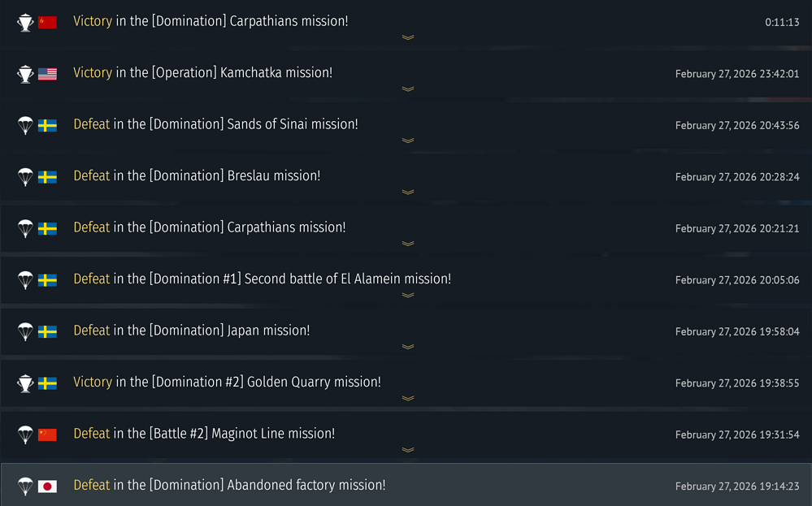Open the Defeat in Breslau mission entry
The width and height of the screenshot is (812, 506).
point(197,176)
